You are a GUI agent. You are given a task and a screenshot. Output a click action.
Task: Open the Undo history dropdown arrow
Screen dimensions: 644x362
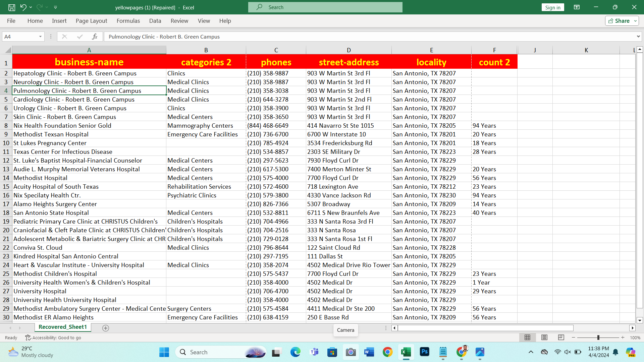(31, 7)
